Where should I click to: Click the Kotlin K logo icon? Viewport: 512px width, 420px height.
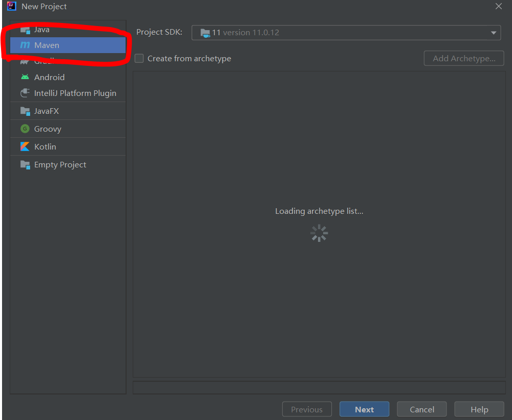(x=25, y=146)
